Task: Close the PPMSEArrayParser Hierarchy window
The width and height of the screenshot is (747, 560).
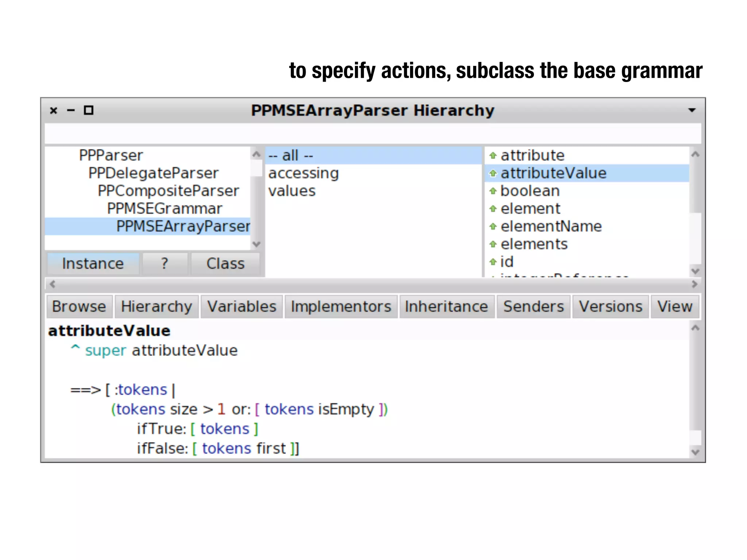Action: coord(54,110)
